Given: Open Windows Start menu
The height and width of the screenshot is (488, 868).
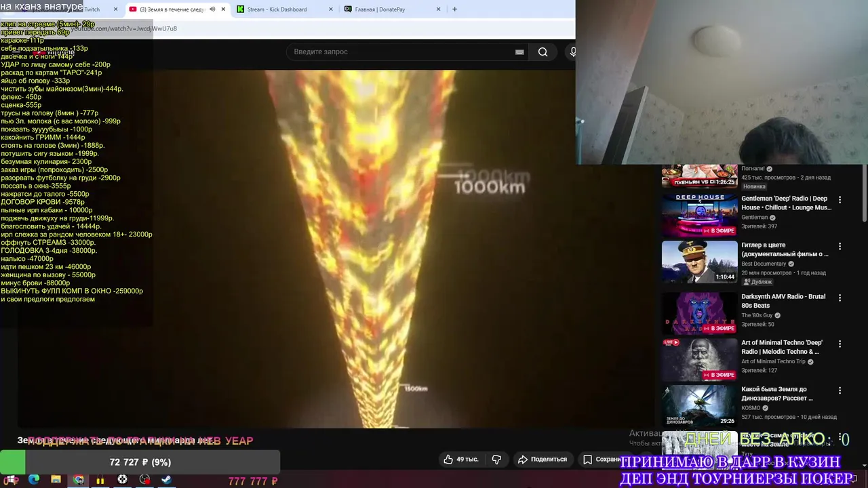Looking at the screenshot, I should pyautogui.click(x=11, y=480).
